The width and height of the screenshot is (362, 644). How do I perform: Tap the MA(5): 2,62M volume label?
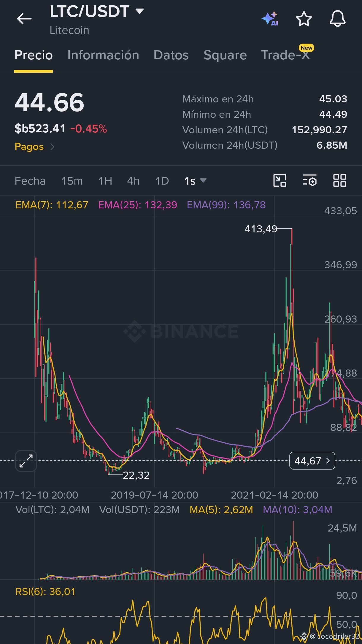[221, 510]
